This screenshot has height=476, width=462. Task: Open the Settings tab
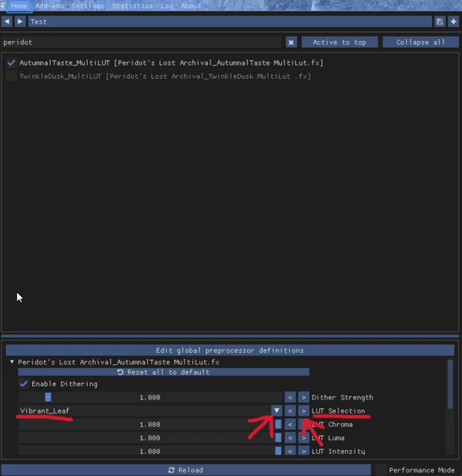(x=88, y=6)
